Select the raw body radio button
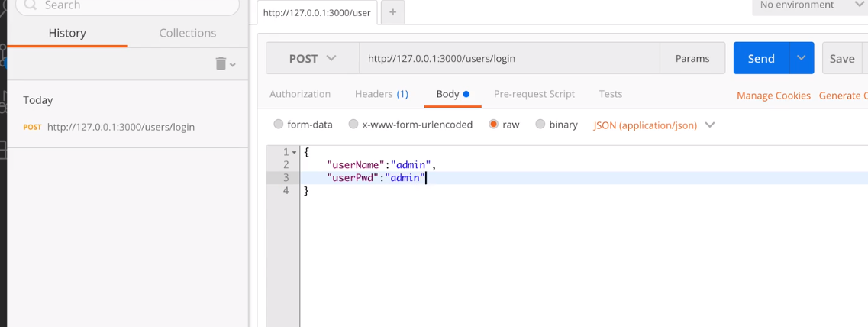The image size is (868, 327). (493, 124)
